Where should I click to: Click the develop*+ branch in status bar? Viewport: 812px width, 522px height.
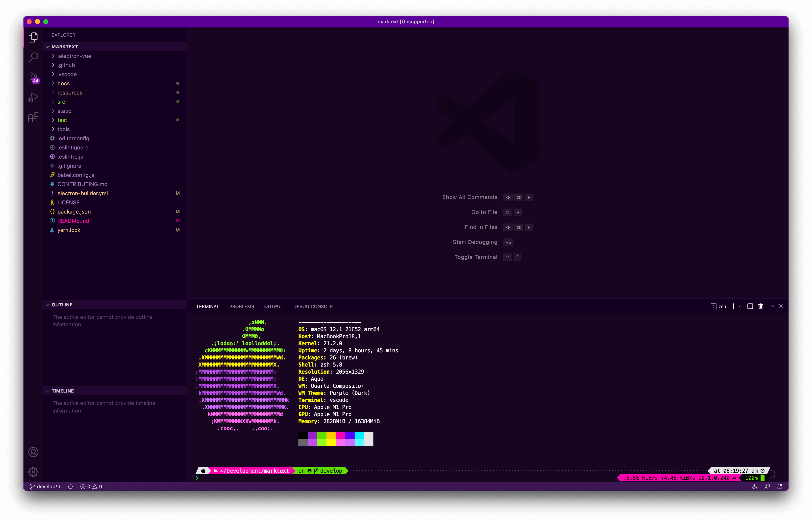point(46,486)
